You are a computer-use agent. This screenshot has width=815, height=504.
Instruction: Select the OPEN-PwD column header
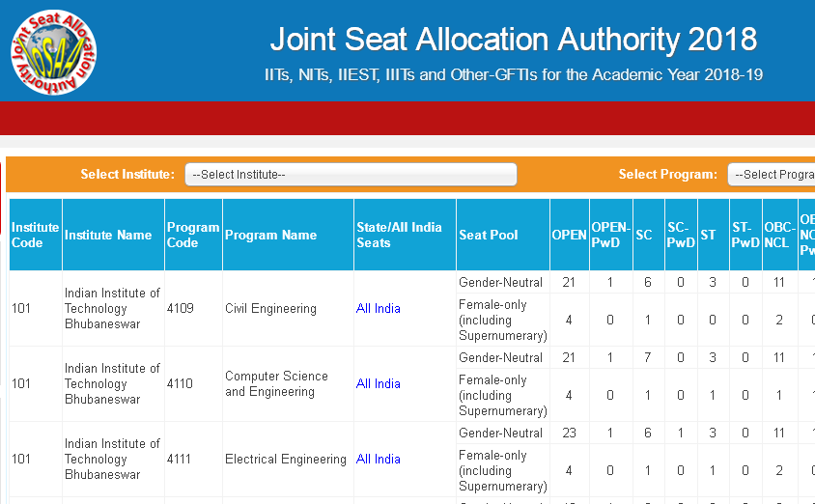610,235
